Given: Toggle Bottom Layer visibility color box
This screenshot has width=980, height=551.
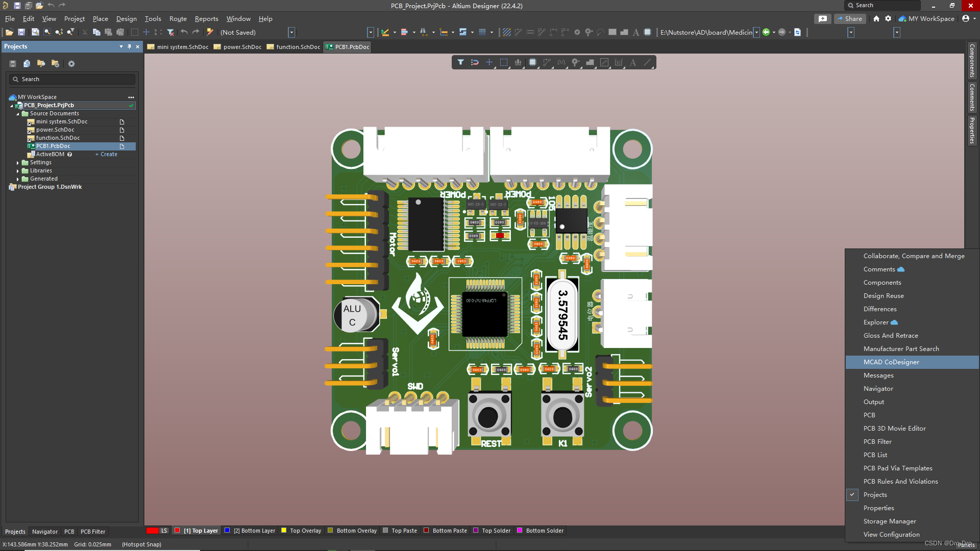Looking at the screenshot, I should pyautogui.click(x=227, y=531).
